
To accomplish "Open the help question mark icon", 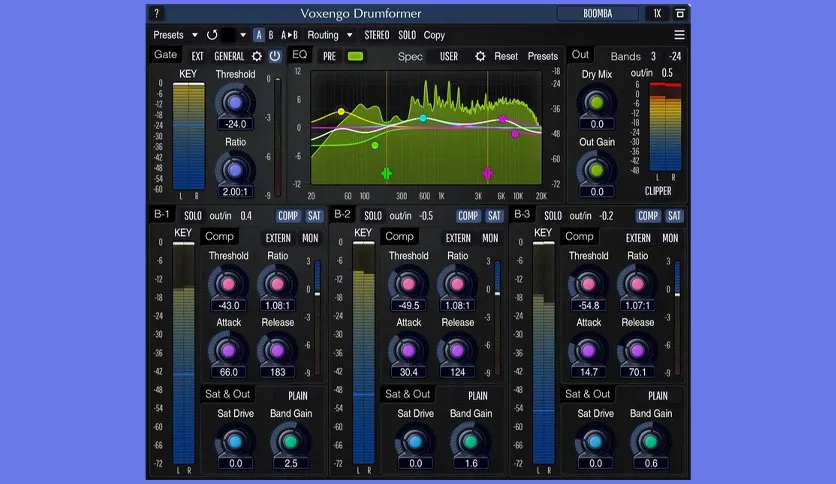I will pyautogui.click(x=156, y=13).
